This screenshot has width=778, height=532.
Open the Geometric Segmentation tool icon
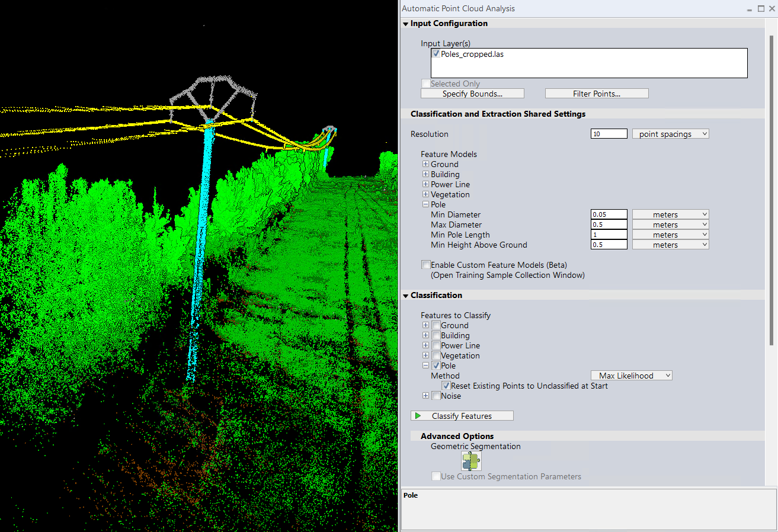[471, 461]
